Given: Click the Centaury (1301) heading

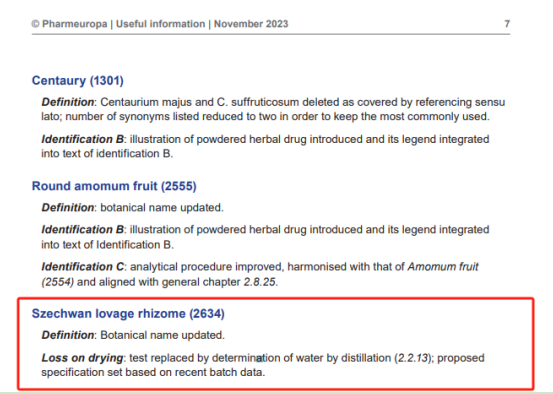Looking at the screenshot, I should click(78, 81).
